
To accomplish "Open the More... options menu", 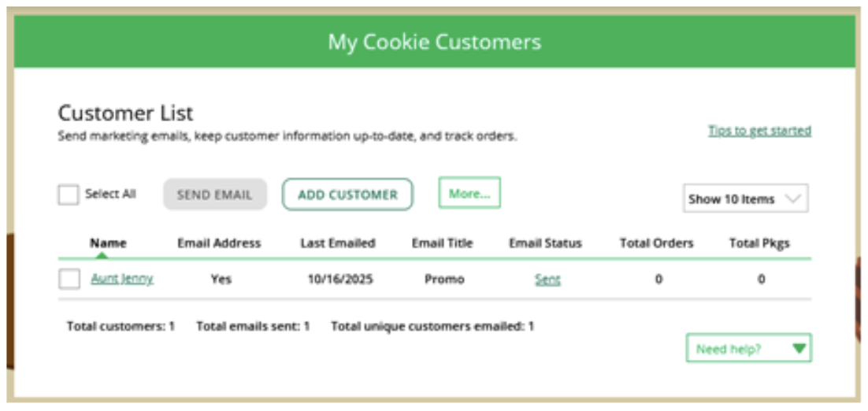I will (x=469, y=193).
